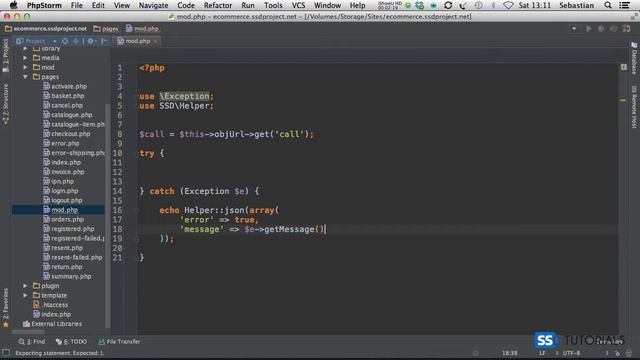Viewport: 640px width, 360px height.
Task: Click the third run toolbar icon after Debug
Action: pyautogui.click(x=613, y=29)
